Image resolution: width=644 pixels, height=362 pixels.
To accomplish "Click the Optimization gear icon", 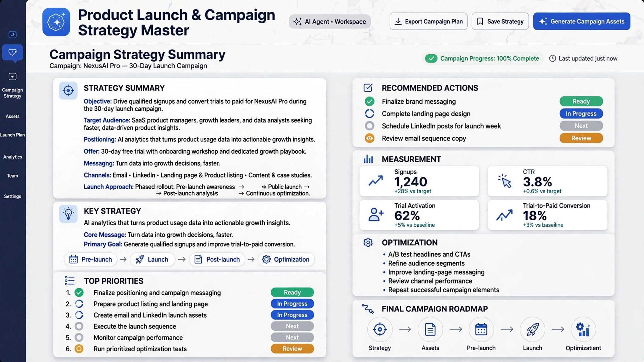I will (x=368, y=242).
